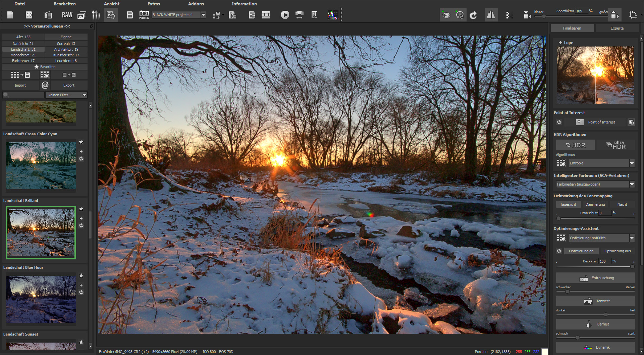Enable the ultra HDR algorithm
Viewport: 644px width, 355px height.
616,145
